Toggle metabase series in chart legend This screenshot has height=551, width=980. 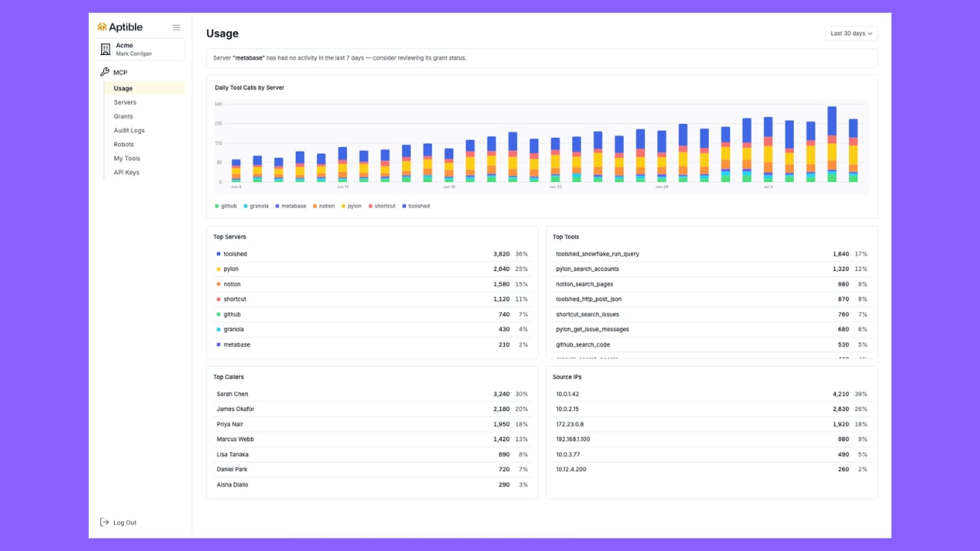pos(290,206)
